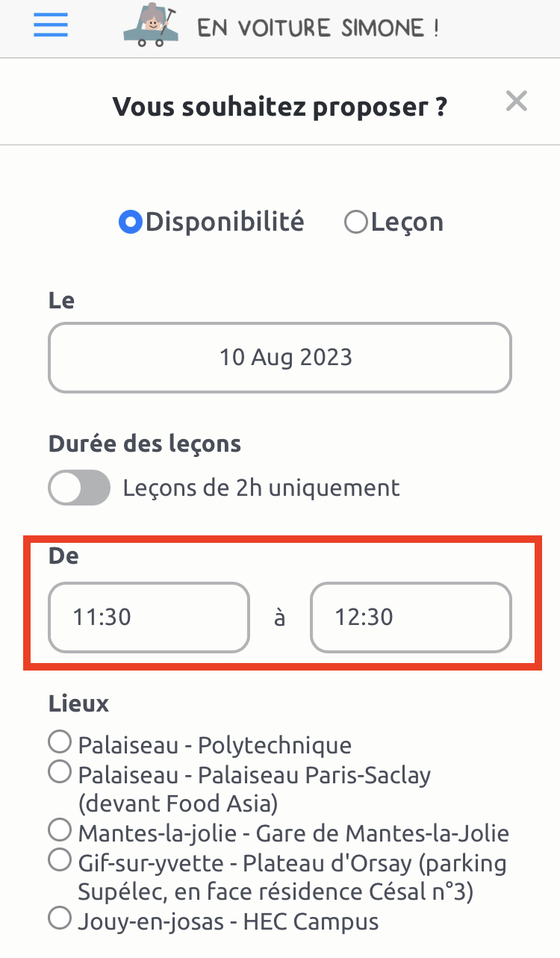
Task: Click the Leçon label text
Action: 407,223
